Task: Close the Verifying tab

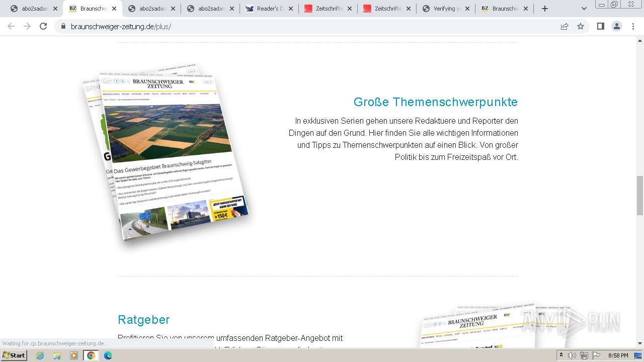Action: (x=467, y=9)
